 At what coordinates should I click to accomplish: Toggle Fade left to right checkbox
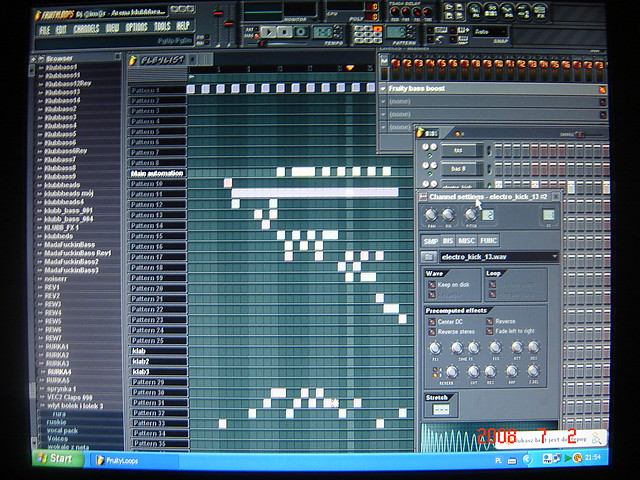489,331
